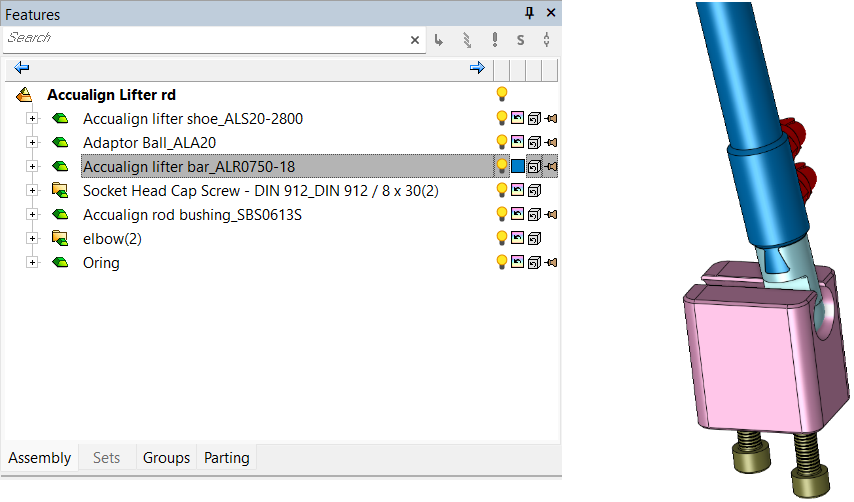Viewport: 854px width, 502px height.
Task: Hide Accualign lifter shoe via light bulb
Action: (502, 118)
